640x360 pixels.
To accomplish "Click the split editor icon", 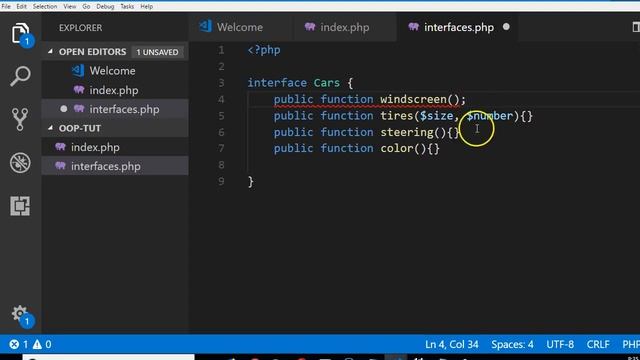I will (636, 27).
